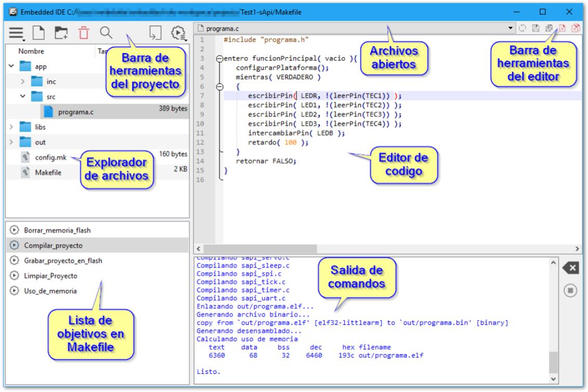
Task: Open the hamburger main menu
Action: pyautogui.click(x=16, y=33)
